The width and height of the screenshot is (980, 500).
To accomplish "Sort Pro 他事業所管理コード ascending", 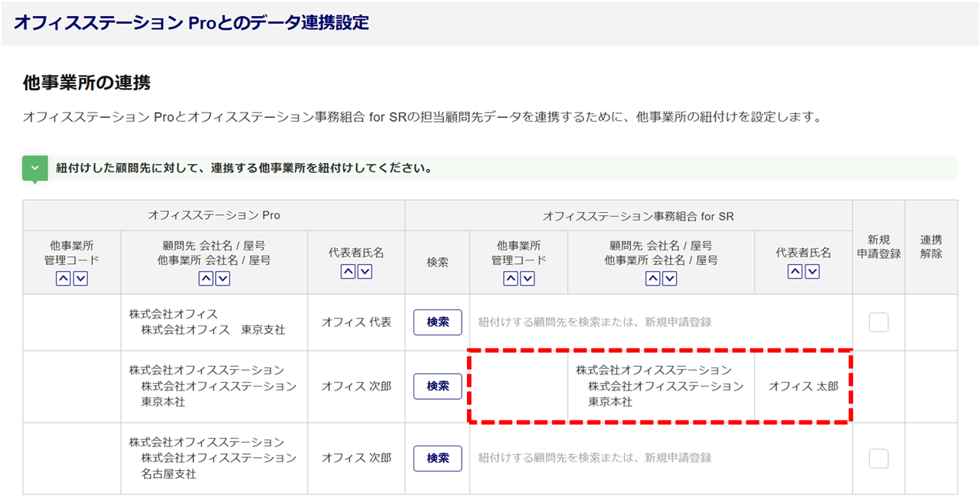I will point(64,279).
